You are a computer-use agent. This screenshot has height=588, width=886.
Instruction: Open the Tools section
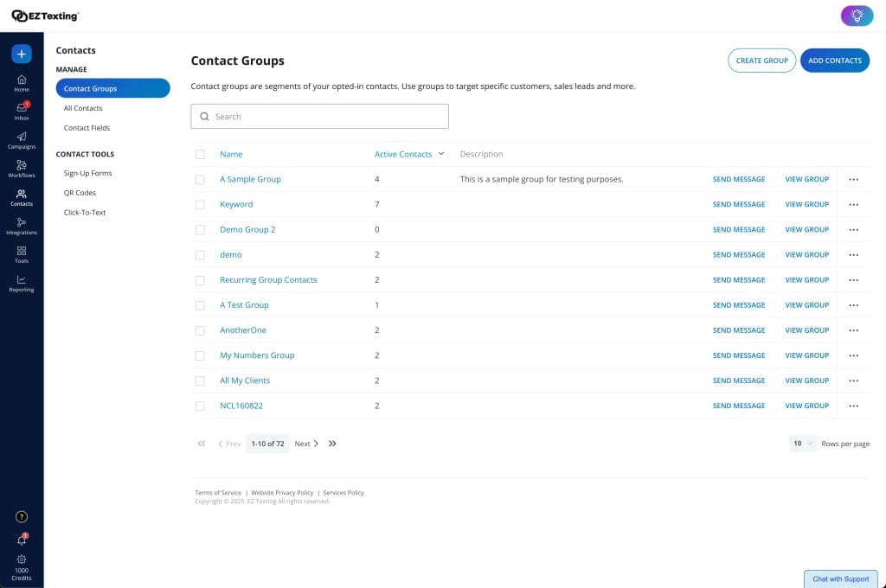pos(21,253)
